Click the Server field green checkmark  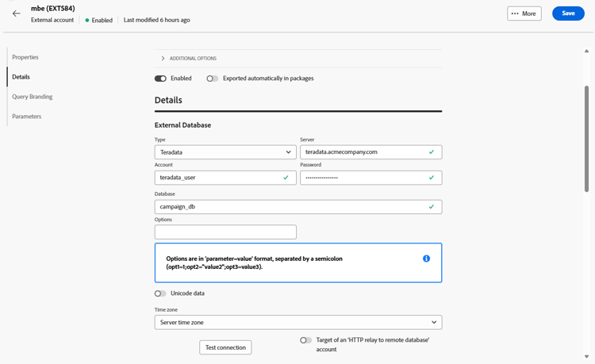pos(432,152)
